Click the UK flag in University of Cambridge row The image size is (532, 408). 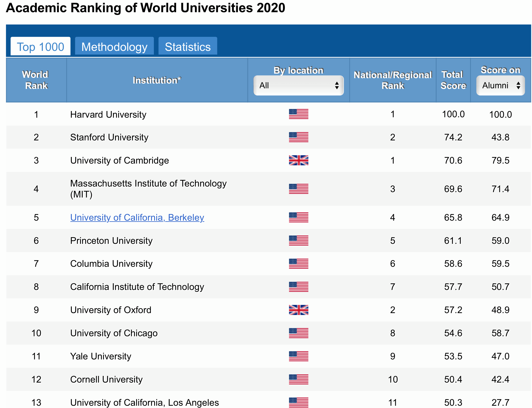click(298, 160)
